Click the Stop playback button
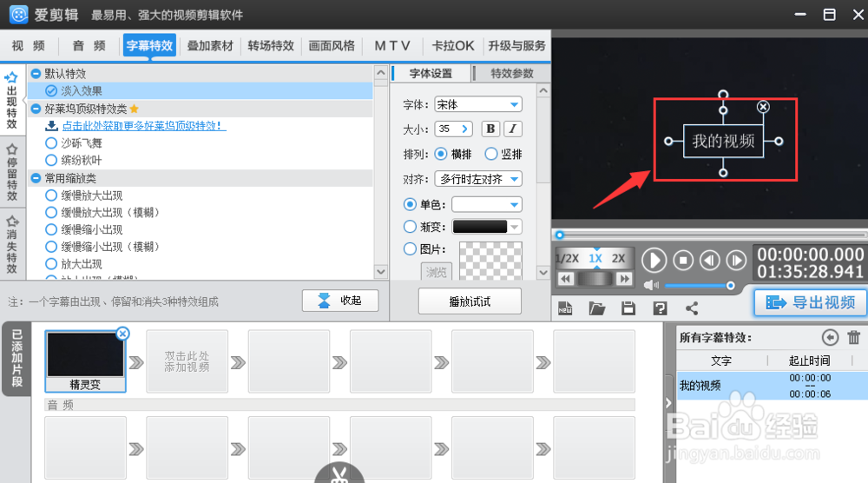The image size is (868, 483). coord(683,260)
